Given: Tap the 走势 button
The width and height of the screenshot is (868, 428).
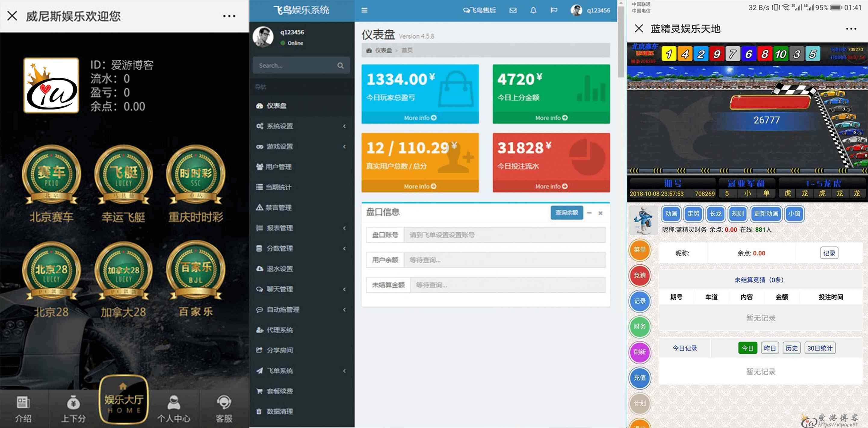Looking at the screenshot, I should click(x=693, y=214).
